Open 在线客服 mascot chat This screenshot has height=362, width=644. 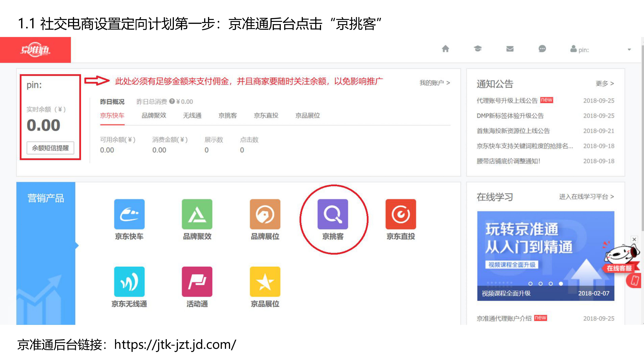tap(621, 259)
